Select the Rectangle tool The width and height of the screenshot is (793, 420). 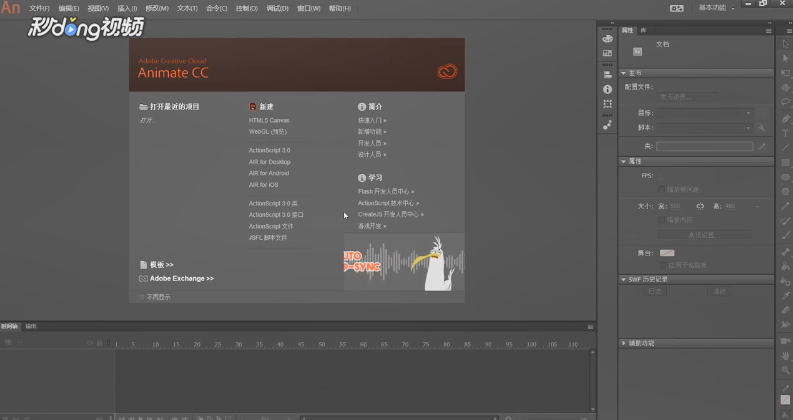tap(785, 162)
